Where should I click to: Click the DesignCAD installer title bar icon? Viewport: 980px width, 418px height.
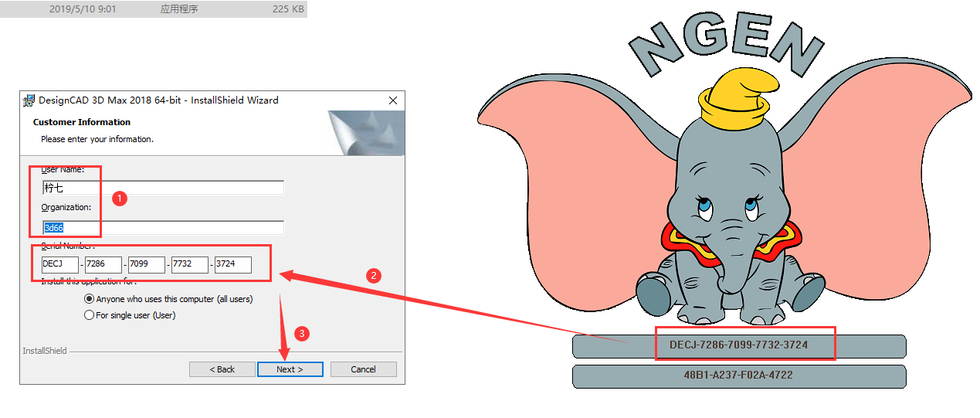click(29, 100)
